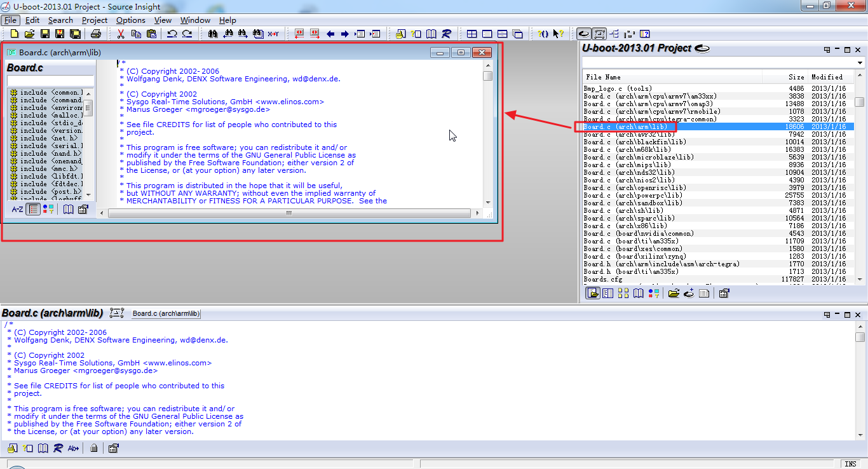
Task: Select Board.c (board\nvidia\common) in file list
Action: pyautogui.click(x=718, y=233)
